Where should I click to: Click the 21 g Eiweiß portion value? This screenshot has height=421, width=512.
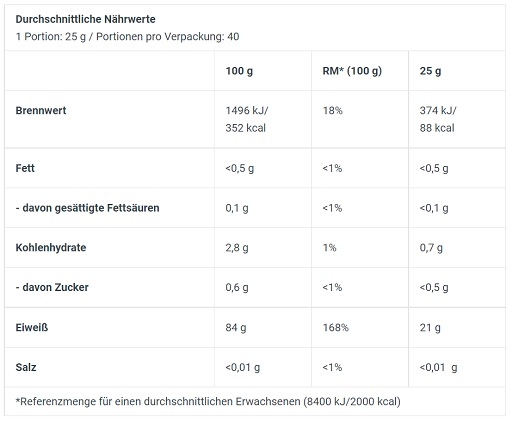tap(430, 328)
